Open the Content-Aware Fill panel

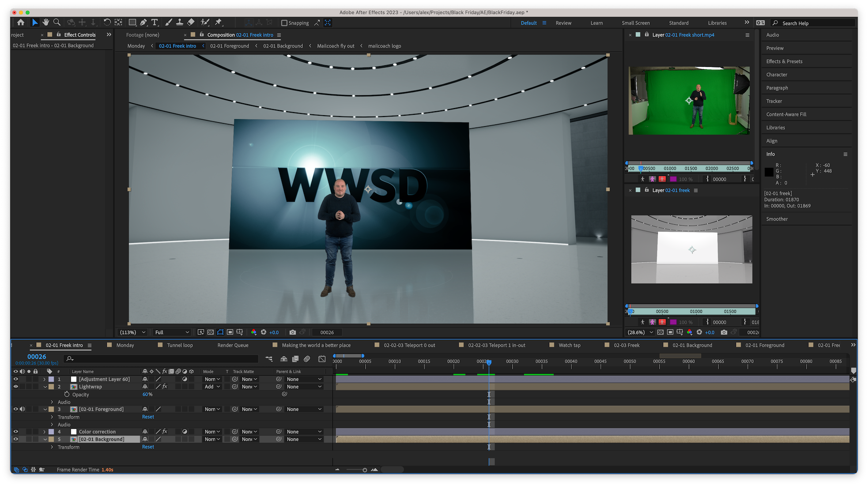tap(786, 114)
